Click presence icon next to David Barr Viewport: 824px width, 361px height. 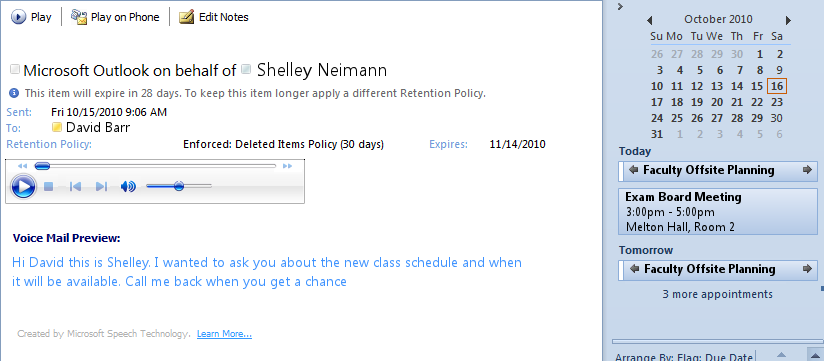point(56,127)
